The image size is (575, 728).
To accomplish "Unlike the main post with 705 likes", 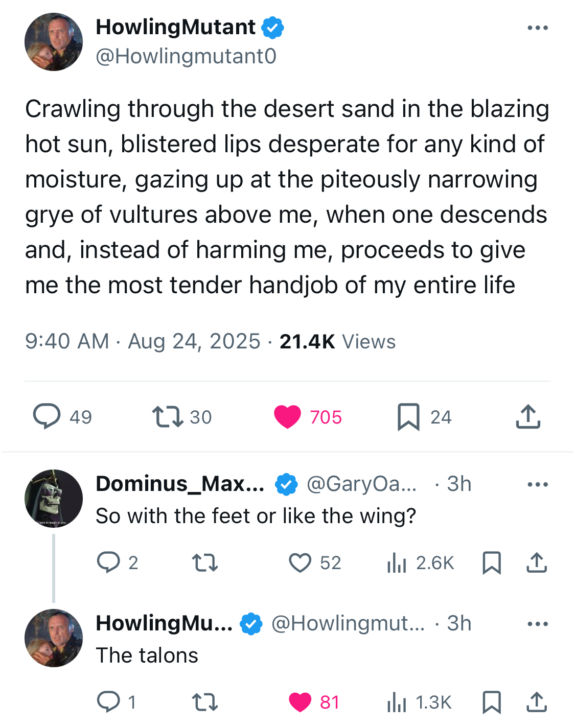I will tap(288, 416).
